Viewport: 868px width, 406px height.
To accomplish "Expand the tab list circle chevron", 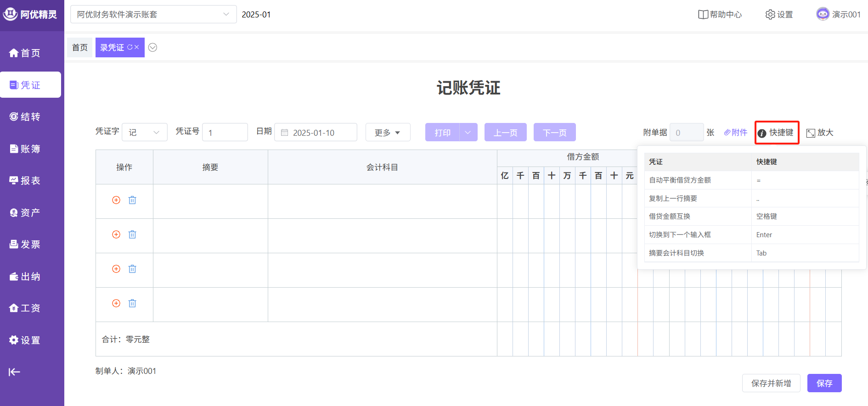I will [x=153, y=48].
